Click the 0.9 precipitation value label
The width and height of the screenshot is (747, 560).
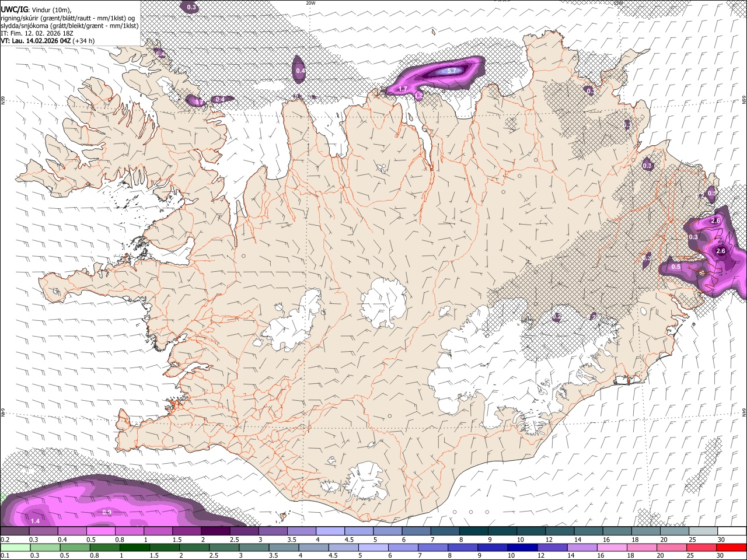pos(107,512)
